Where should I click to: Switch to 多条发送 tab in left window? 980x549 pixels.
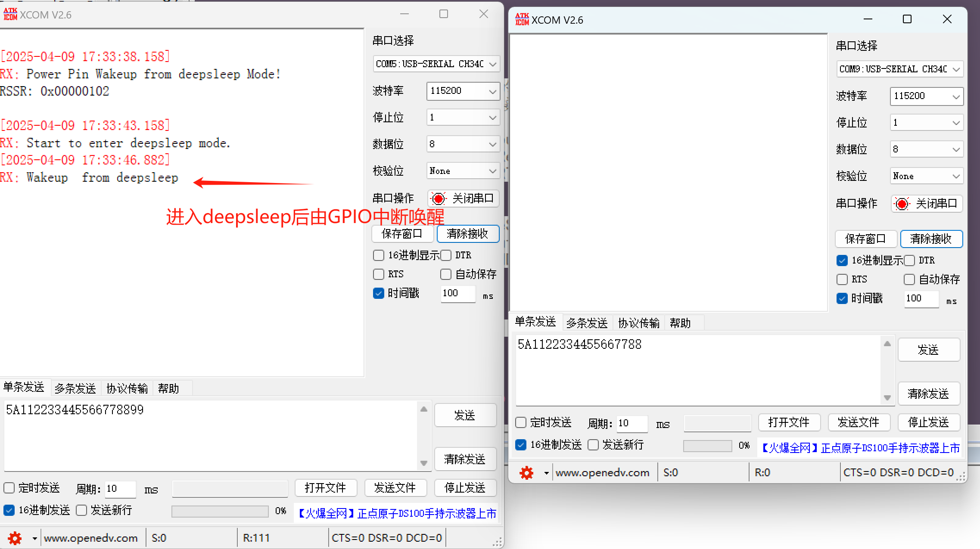[75, 388]
